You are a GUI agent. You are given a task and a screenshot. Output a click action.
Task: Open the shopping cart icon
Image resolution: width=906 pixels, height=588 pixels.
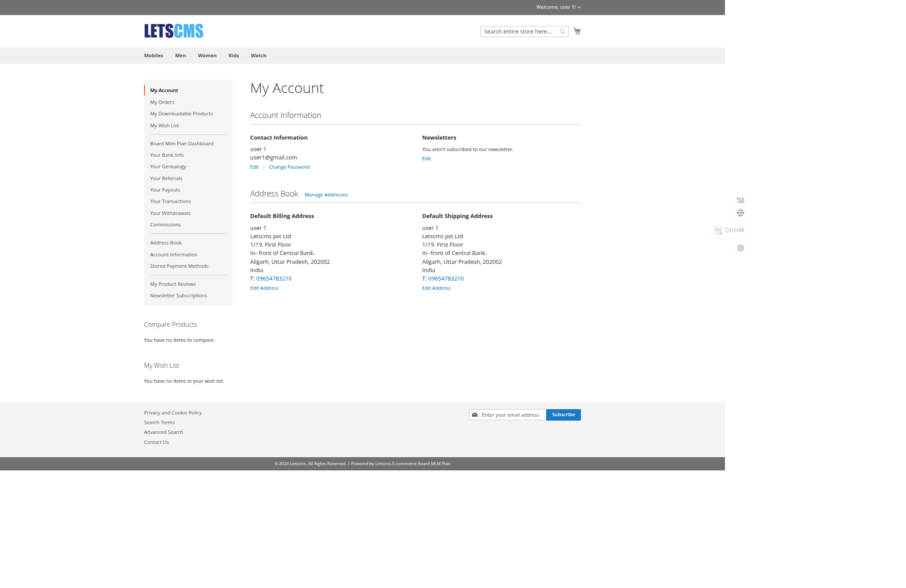pyautogui.click(x=577, y=31)
